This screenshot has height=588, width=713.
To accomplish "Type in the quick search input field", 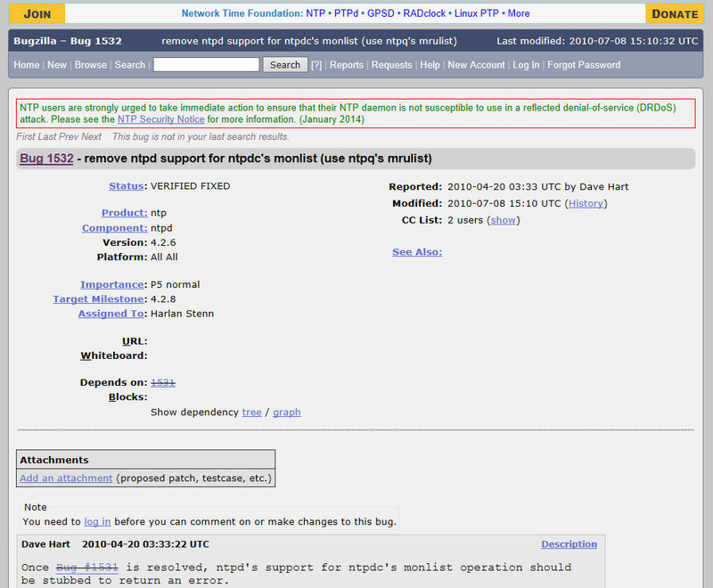I will point(206,65).
